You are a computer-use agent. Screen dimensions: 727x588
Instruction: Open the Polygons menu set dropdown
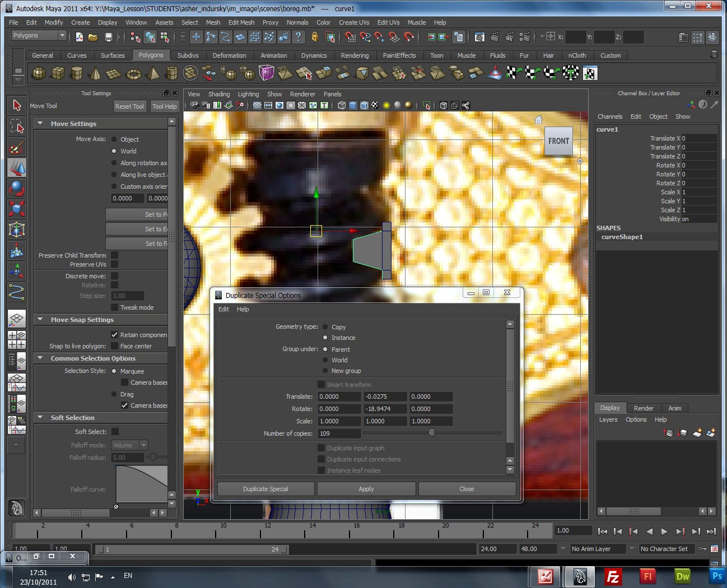coord(62,35)
